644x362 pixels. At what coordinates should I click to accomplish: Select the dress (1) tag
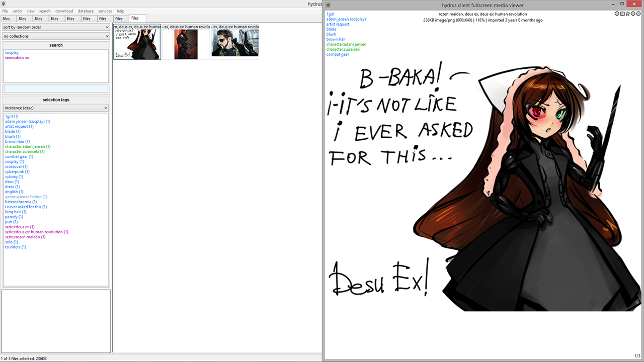coord(13,187)
